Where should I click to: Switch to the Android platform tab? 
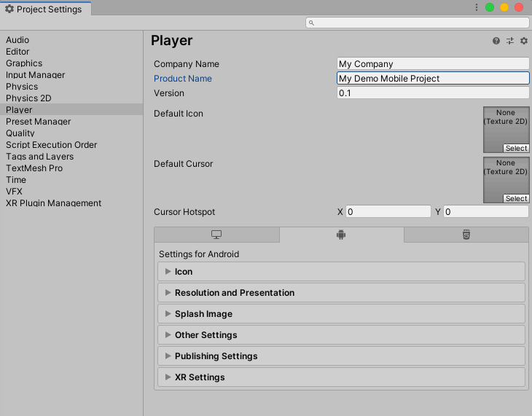341,235
